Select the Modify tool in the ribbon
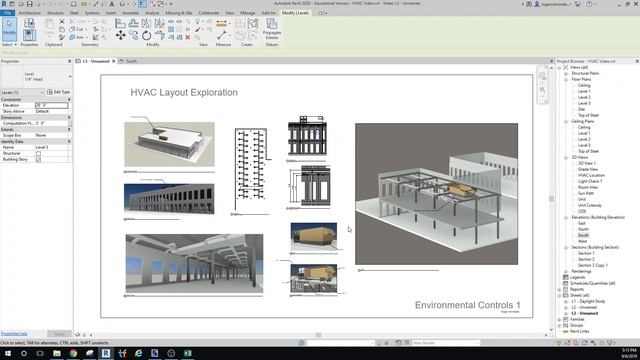The height and width of the screenshot is (360, 640). [9, 29]
